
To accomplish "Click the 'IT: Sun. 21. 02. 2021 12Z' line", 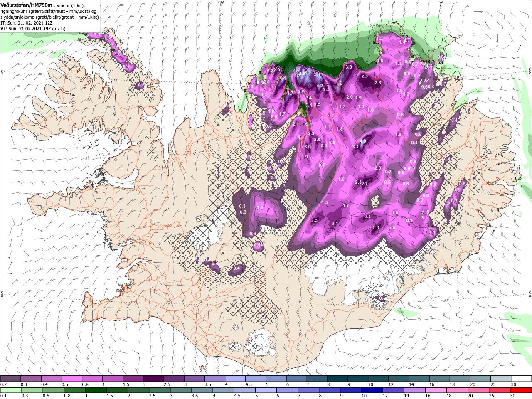I will pyautogui.click(x=26, y=23).
